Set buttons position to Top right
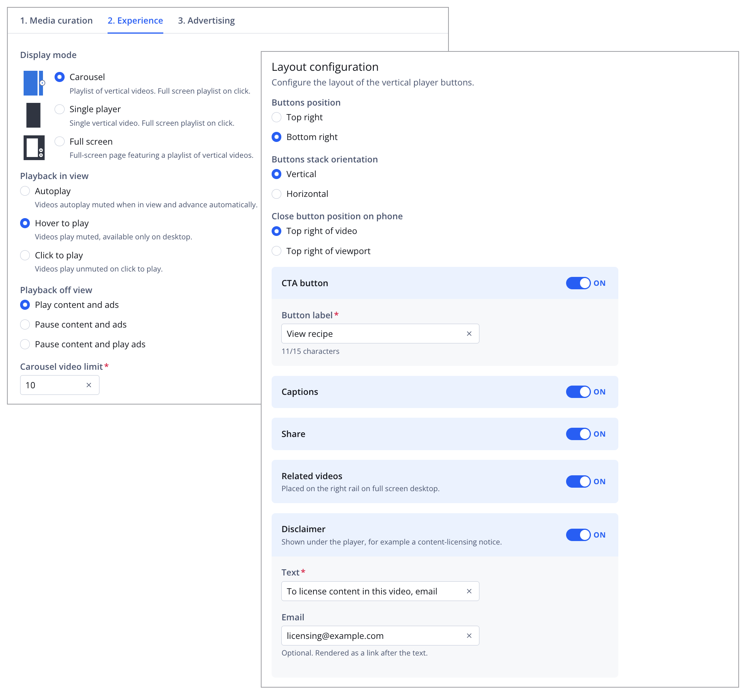753x700 pixels. [x=277, y=117]
